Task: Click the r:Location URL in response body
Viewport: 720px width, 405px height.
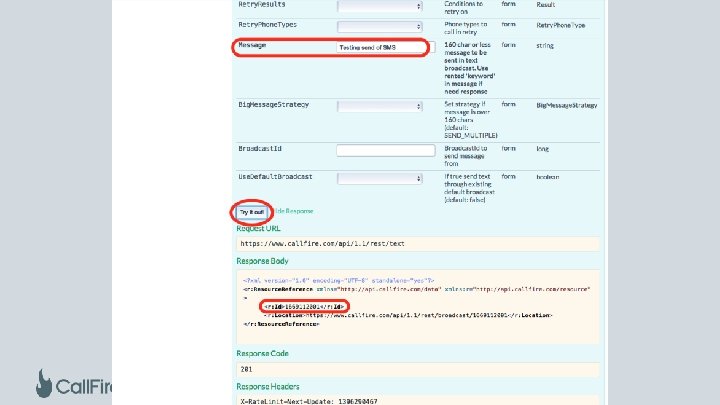Action: (408, 315)
